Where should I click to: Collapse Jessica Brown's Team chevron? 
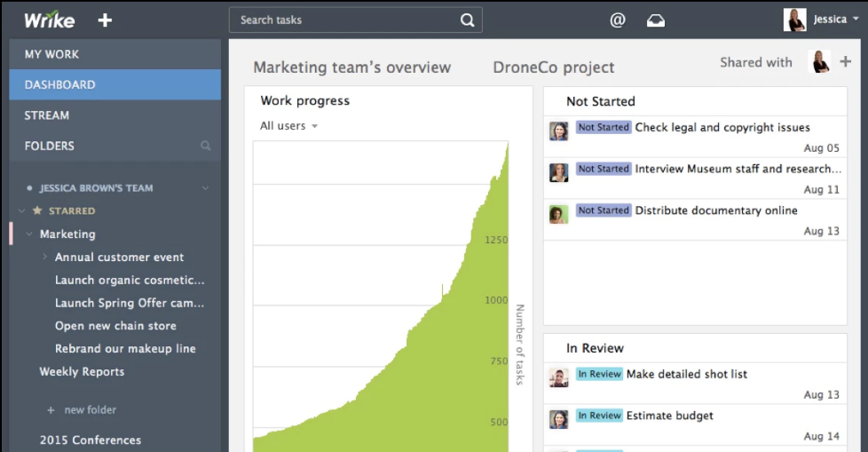pyautogui.click(x=205, y=187)
